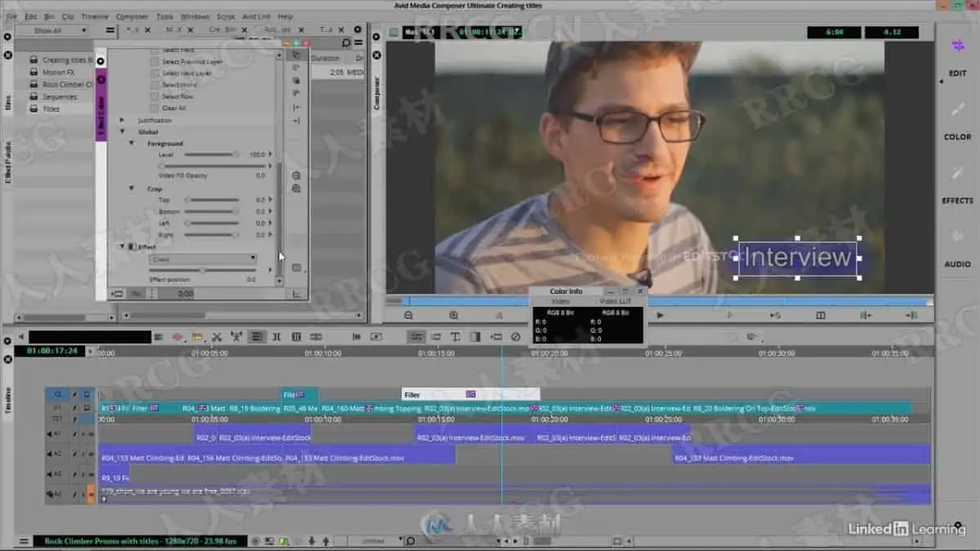Open the AUDIO workspace icon
The height and width of the screenshot is (551, 980).
957,237
